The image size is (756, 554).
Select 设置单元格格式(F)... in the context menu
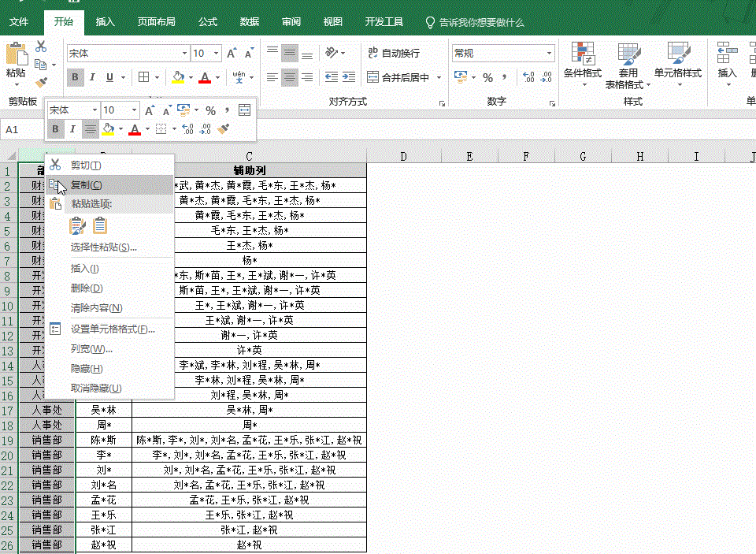point(113,329)
